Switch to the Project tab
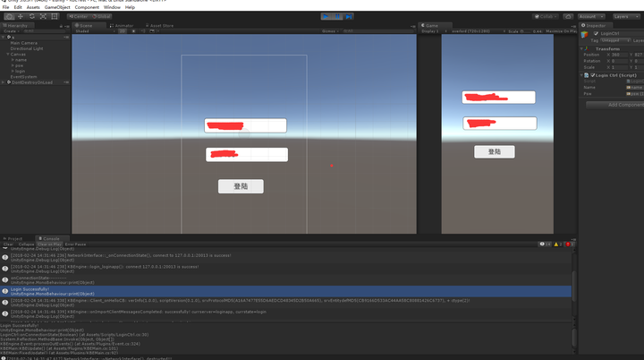The width and height of the screenshot is (644, 360). (x=13, y=238)
